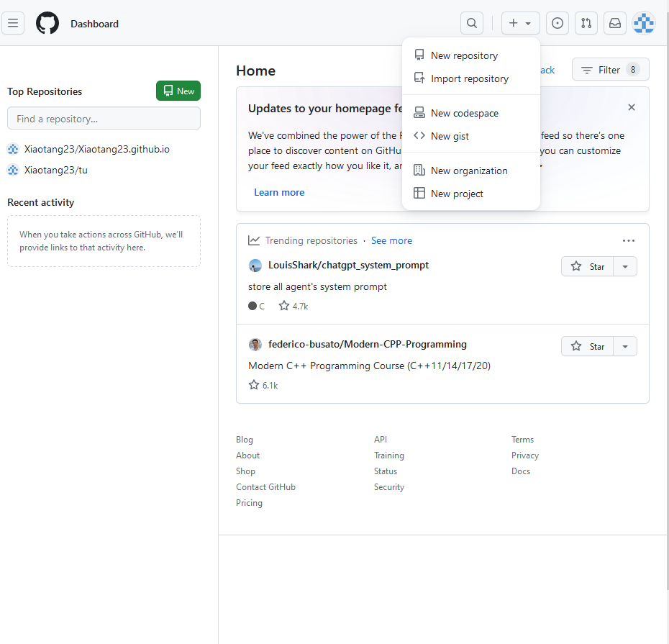The height and width of the screenshot is (644, 669).
Task: Open the Docs footer link
Action: (x=521, y=471)
